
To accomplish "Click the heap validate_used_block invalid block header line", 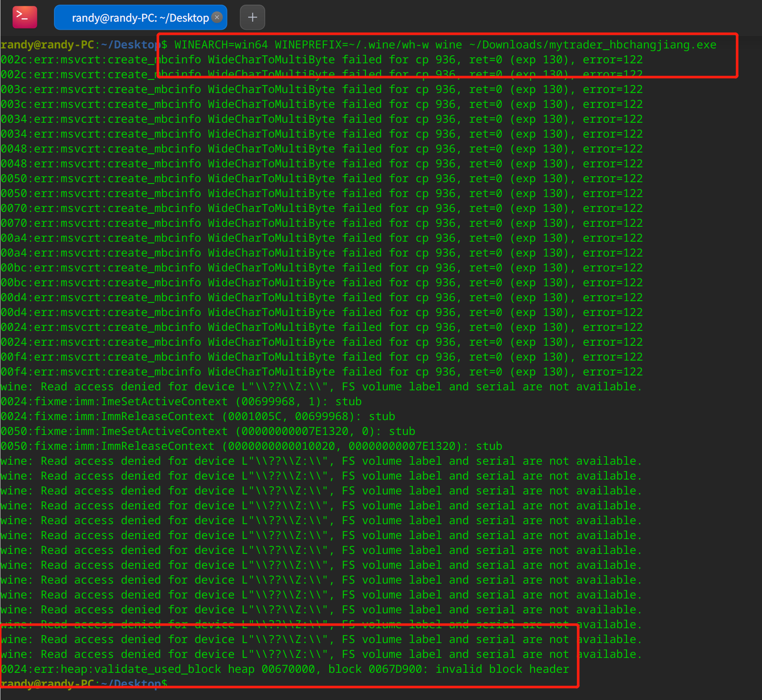I will click(285, 669).
